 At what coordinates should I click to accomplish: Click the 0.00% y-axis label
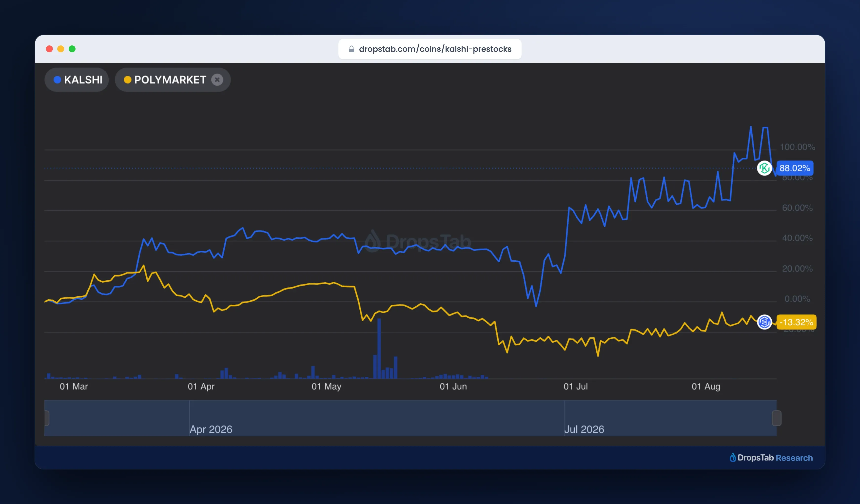(x=797, y=299)
